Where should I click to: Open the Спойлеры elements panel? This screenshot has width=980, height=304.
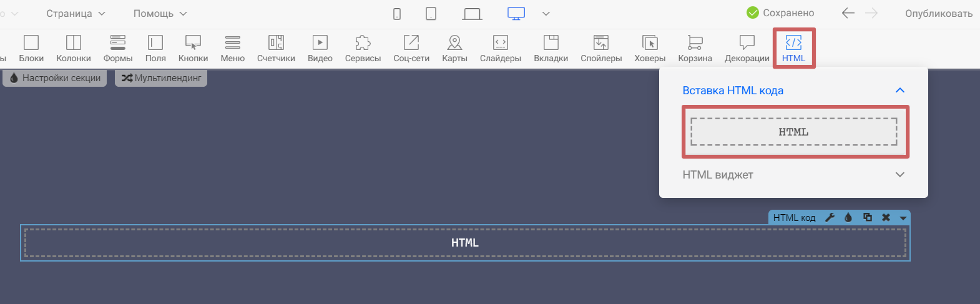pyautogui.click(x=601, y=48)
